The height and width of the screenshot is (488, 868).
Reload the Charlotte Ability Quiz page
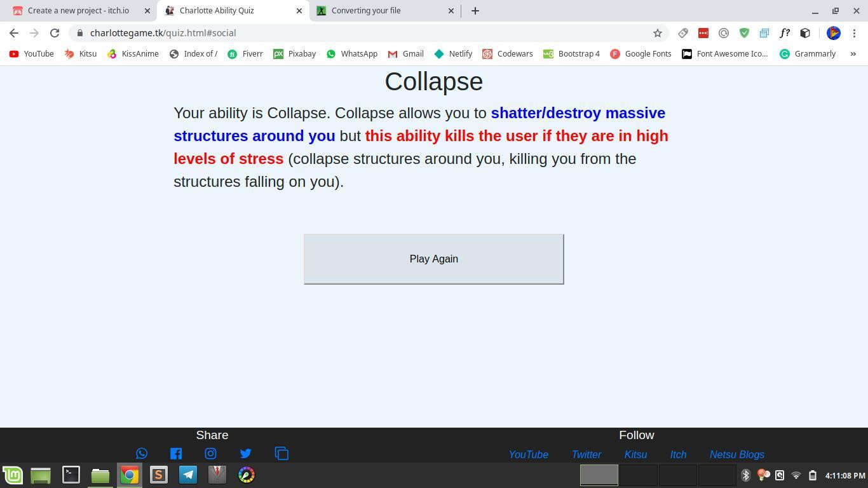55,33
